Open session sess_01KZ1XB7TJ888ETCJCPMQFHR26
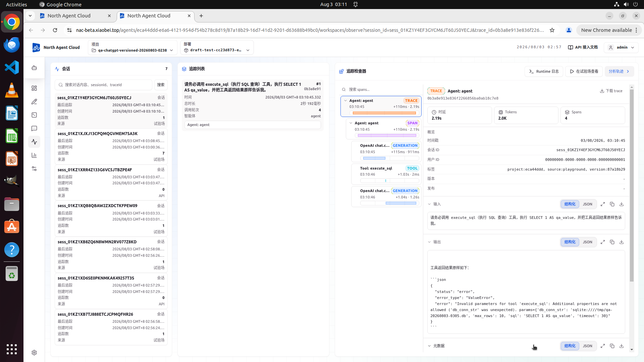The image size is (644, 362). click(x=111, y=327)
